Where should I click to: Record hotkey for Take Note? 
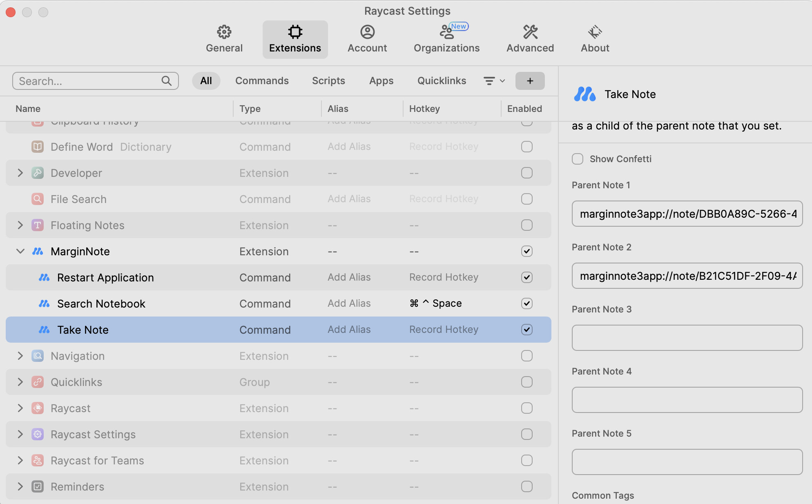click(444, 330)
